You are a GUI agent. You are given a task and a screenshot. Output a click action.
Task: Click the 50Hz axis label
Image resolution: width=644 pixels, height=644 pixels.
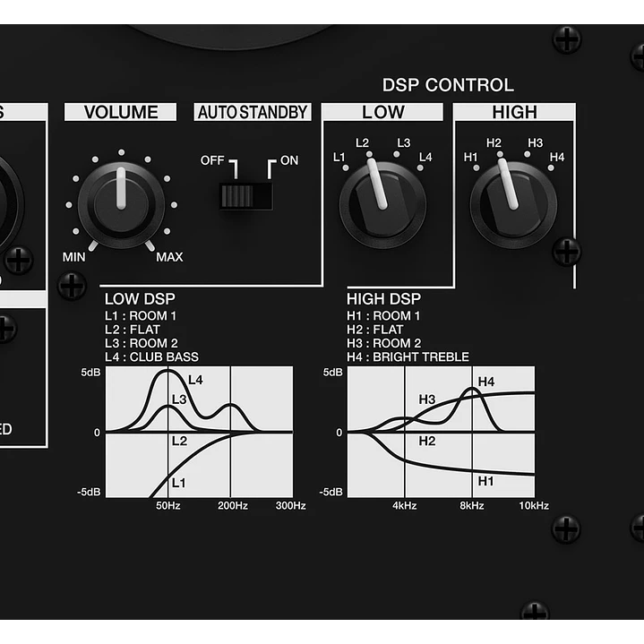(x=168, y=505)
